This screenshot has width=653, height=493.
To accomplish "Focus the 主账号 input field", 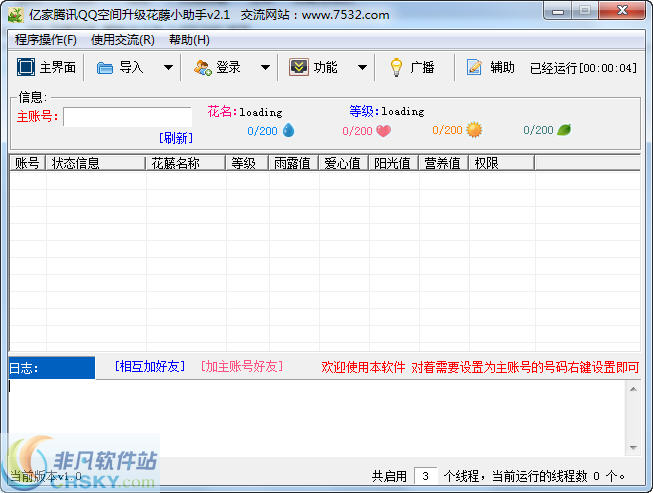I will tap(127, 117).
